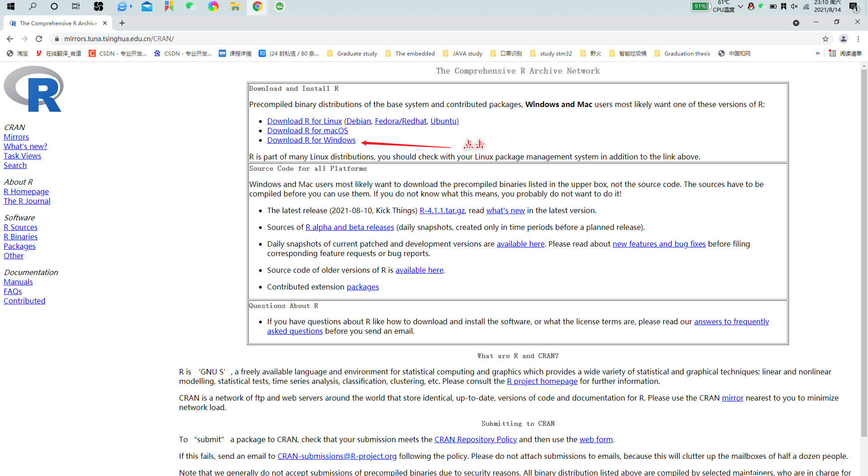Open the 中国知网 bookmark
868x476 pixels.
point(734,53)
